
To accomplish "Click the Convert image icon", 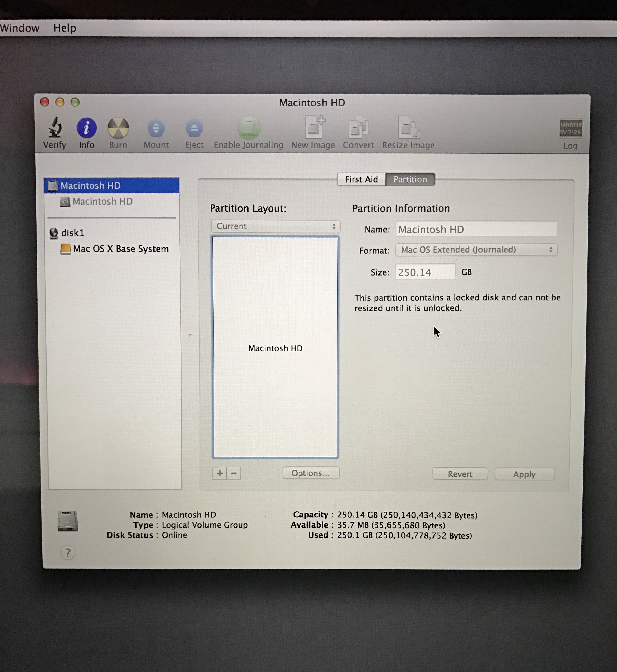I will click(358, 128).
